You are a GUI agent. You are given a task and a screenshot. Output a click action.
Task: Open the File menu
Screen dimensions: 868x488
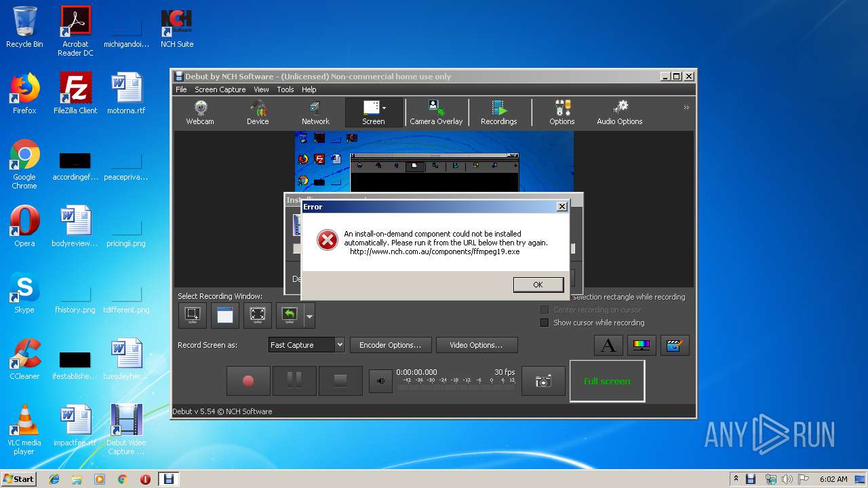pyautogui.click(x=181, y=89)
